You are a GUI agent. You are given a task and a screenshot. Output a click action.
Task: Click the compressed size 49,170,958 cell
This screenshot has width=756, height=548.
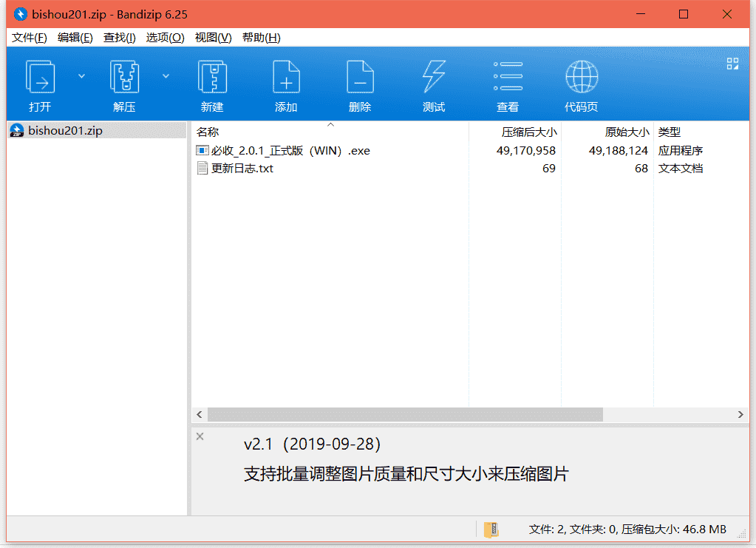click(x=526, y=151)
